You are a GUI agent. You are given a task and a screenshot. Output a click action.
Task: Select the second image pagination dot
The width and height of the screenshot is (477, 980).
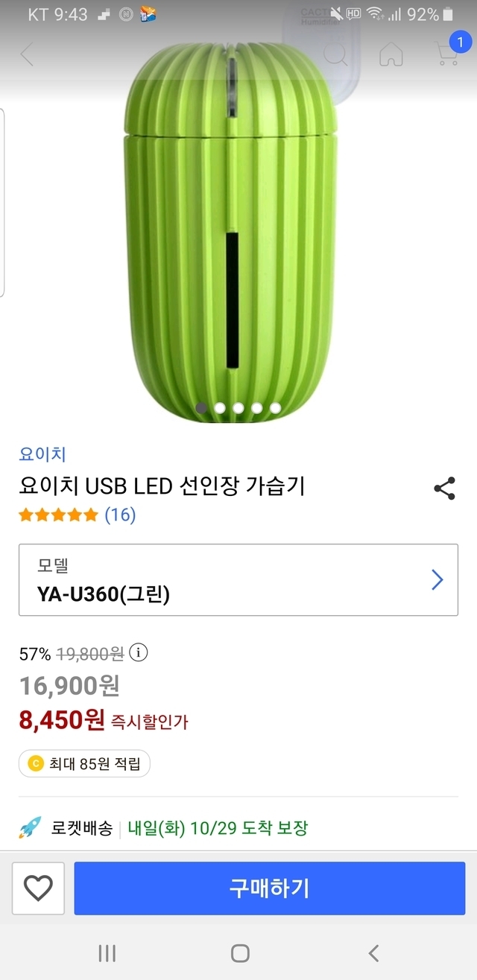tap(220, 407)
